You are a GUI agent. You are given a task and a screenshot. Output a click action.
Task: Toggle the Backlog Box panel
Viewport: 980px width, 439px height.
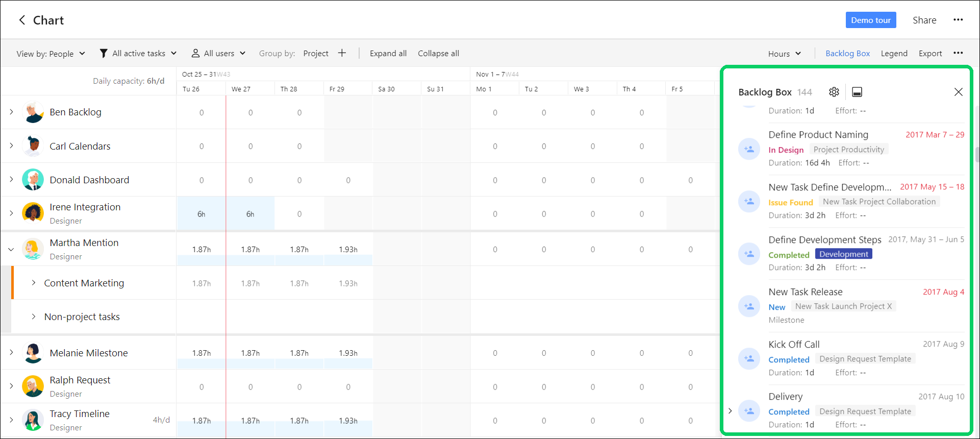click(847, 54)
